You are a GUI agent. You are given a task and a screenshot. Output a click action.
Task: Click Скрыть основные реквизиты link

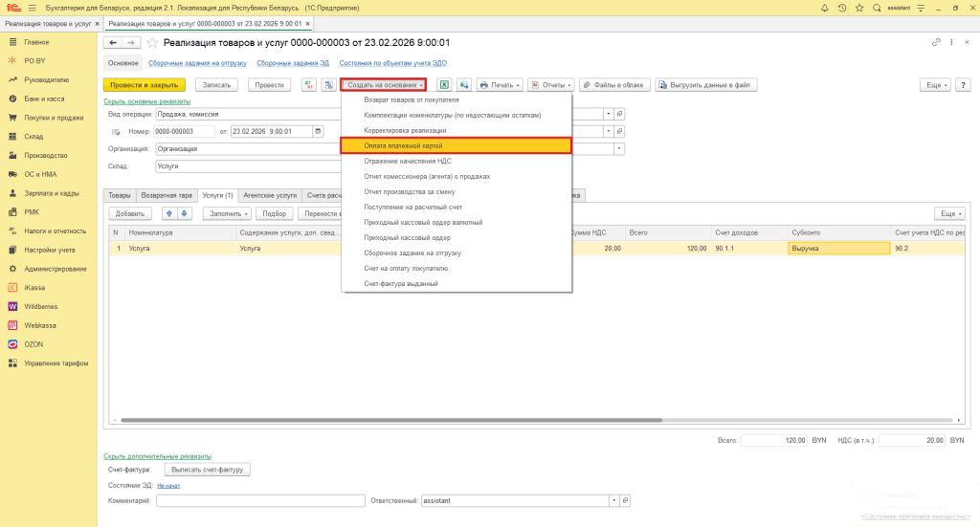tap(146, 101)
